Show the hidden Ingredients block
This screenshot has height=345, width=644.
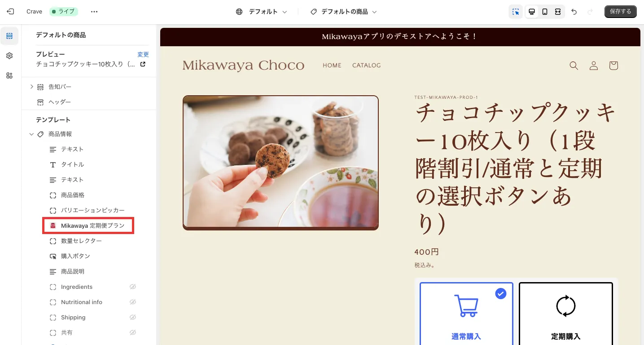(133, 287)
